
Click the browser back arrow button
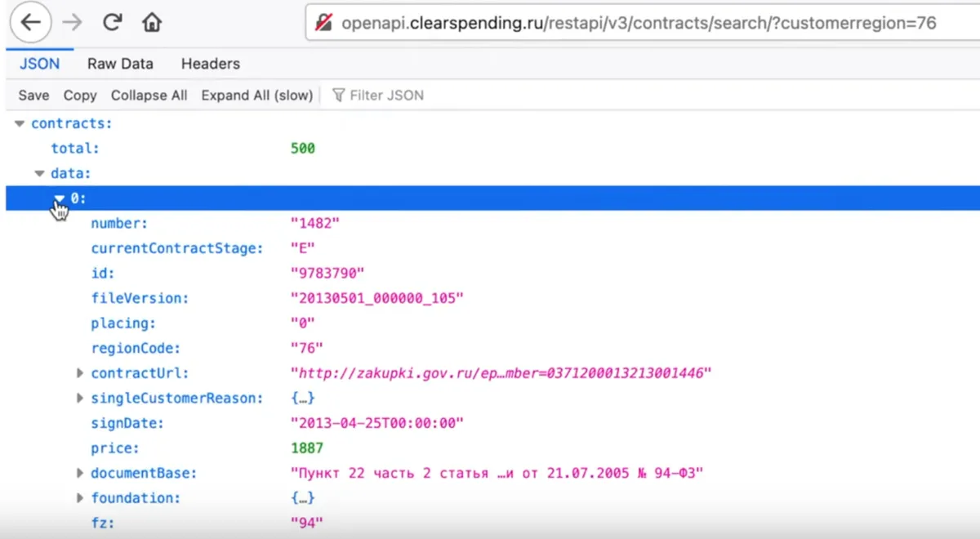click(x=31, y=23)
